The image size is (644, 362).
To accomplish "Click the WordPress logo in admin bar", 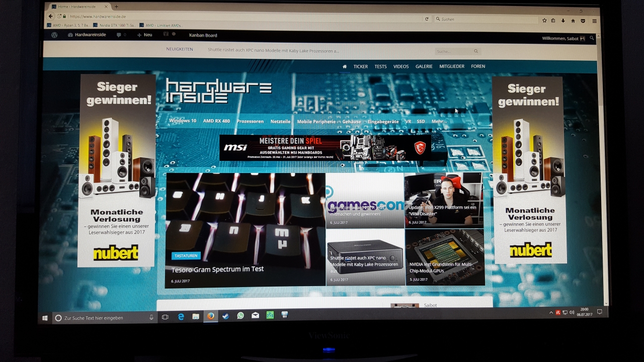I will coord(54,35).
